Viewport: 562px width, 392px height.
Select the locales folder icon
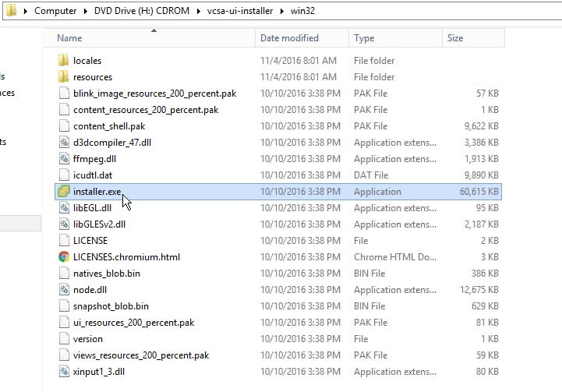(x=64, y=61)
